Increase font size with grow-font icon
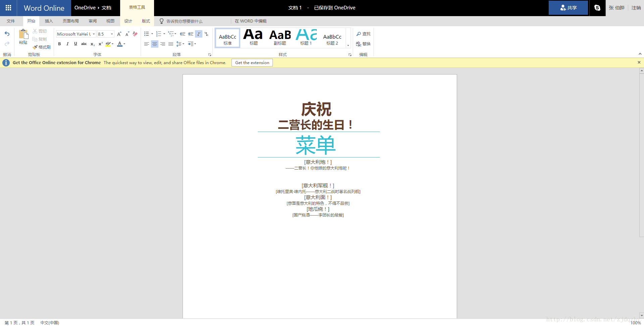Screen dimensions: 644x326 tap(119, 34)
